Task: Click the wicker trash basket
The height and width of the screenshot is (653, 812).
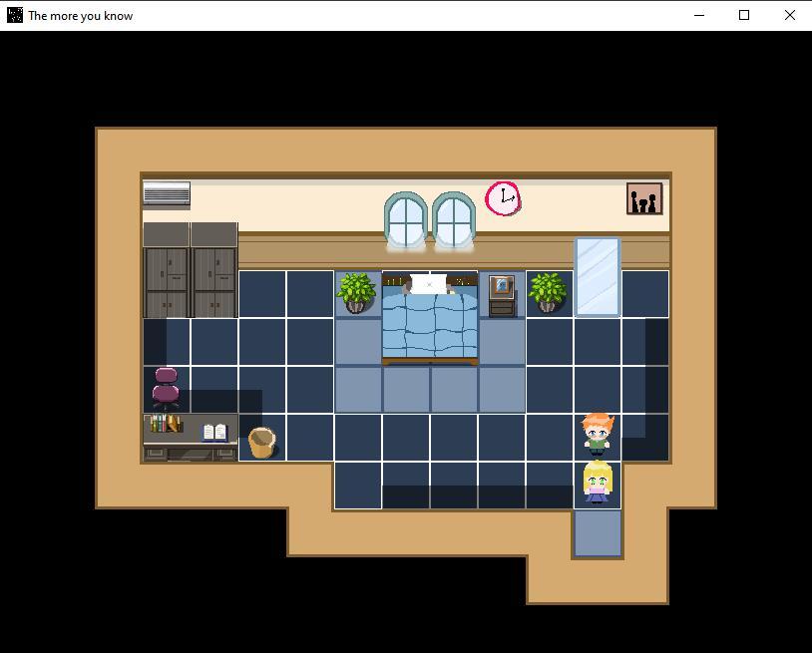Action: [262, 442]
